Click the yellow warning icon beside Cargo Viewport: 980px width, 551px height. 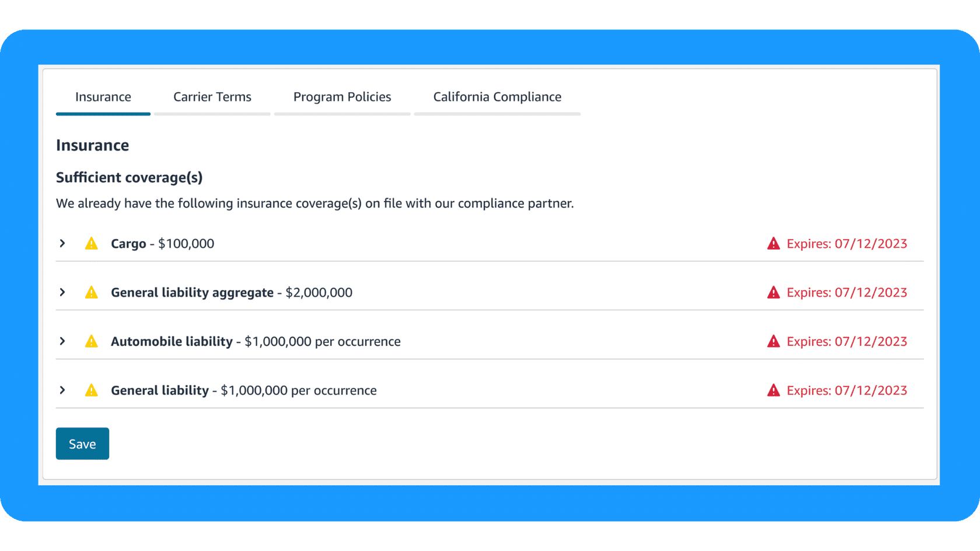click(92, 244)
